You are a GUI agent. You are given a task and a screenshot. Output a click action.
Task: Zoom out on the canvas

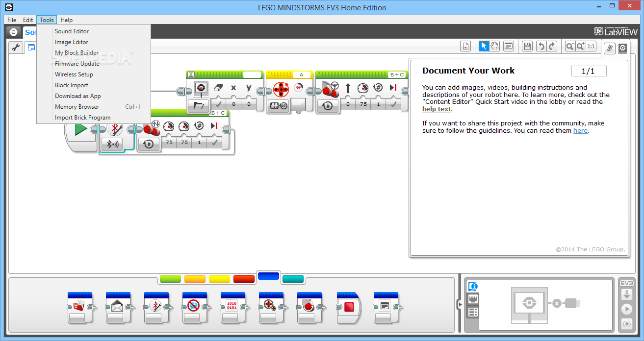coord(570,46)
